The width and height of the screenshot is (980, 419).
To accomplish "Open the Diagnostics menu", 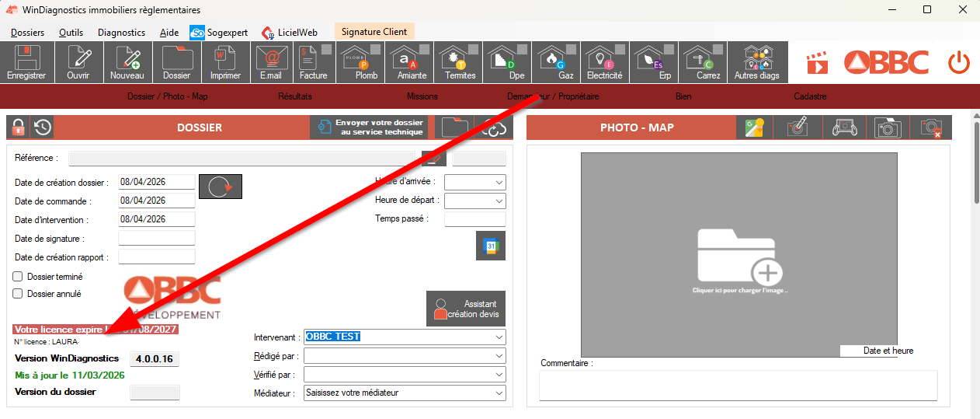I will pyautogui.click(x=121, y=33).
